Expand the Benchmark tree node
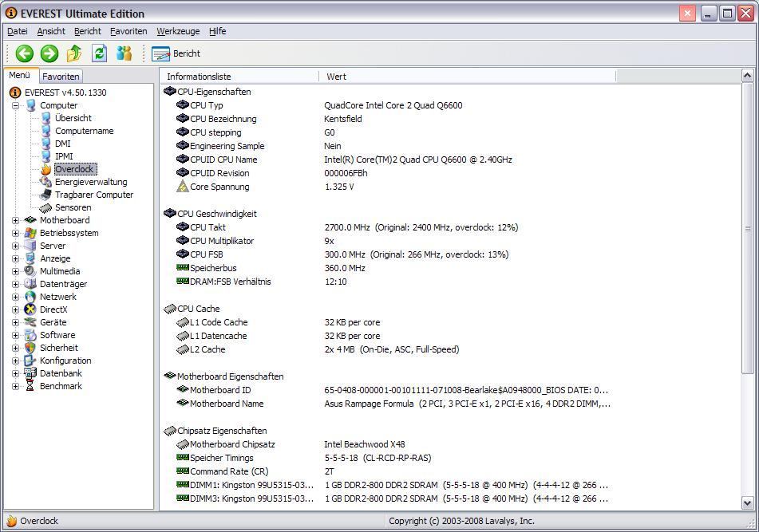The image size is (759, 532). 15,386
